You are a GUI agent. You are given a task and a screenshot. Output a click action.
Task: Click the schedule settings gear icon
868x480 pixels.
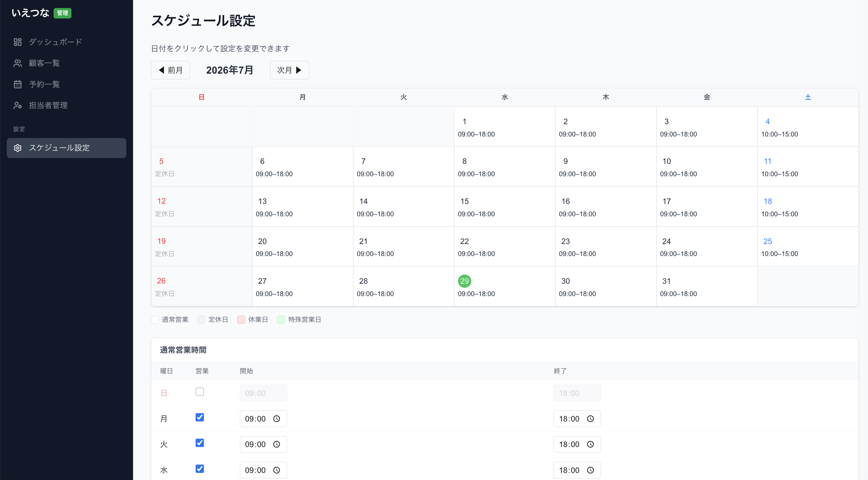click(x=18, y=148)
